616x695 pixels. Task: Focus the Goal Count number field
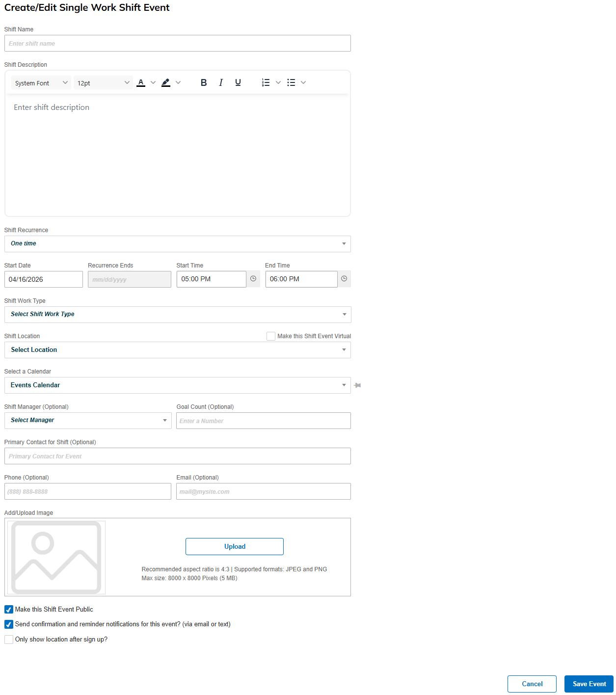pos(264,421)
